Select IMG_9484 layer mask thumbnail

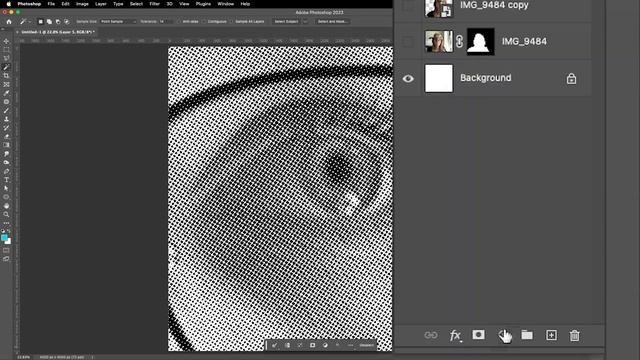480,42
